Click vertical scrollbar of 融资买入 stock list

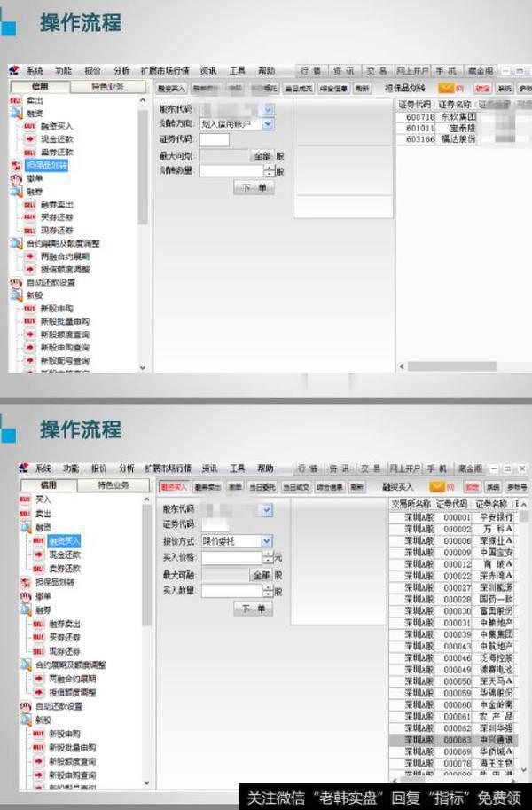pyautogui.click(x=524, y=516)
